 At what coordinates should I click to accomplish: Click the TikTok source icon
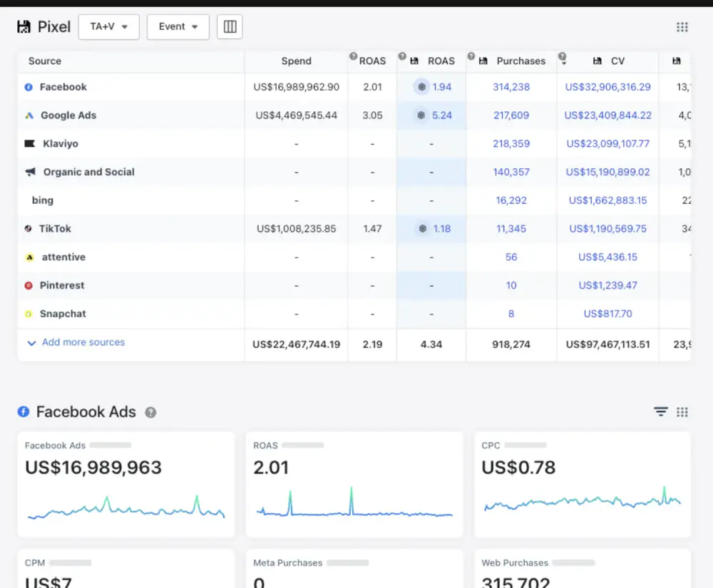pyautogui.click(x=29, y=229)
